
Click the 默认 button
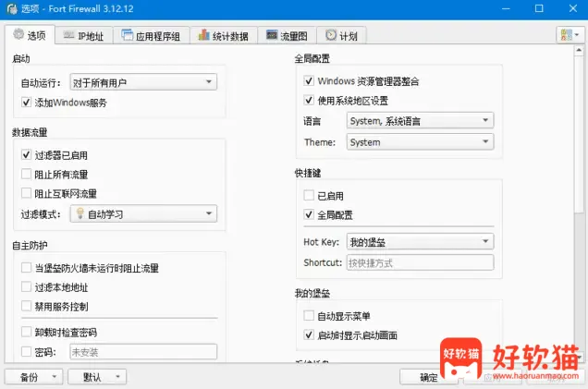[97, 377]
